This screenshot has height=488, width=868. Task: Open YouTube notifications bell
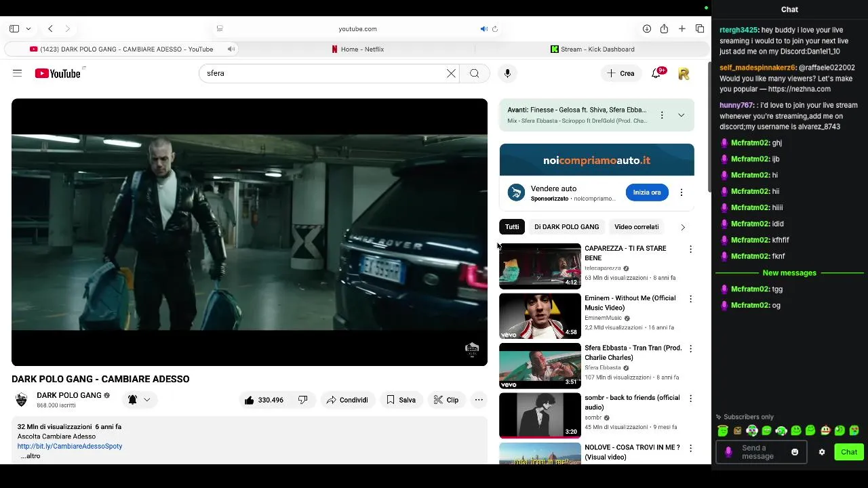click(656, 73)
